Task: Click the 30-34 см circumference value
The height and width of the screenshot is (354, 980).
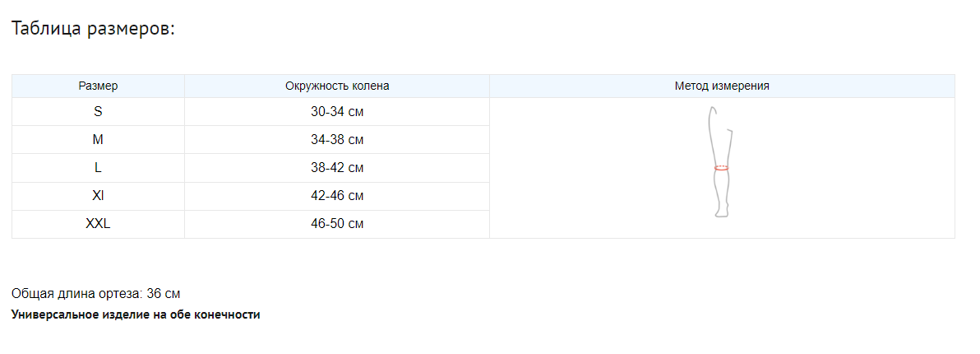Action: pos(337,112)
